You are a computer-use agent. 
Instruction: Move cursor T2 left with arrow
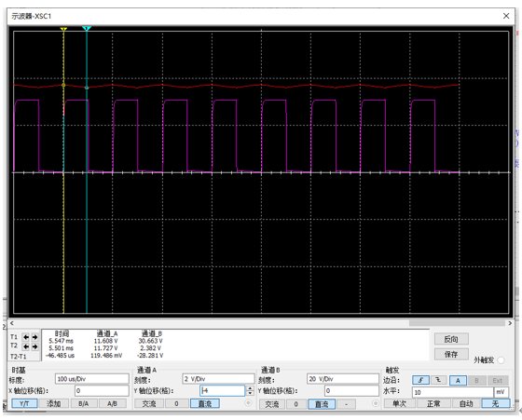(26, 346)
